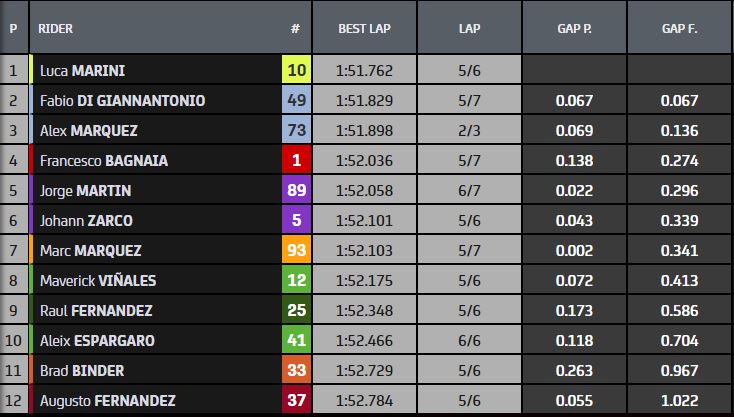The width and height of the screenshot is (734, 417).
Task: Open Jorge MARTIN's rider entry
Action: tap(85, 191)
